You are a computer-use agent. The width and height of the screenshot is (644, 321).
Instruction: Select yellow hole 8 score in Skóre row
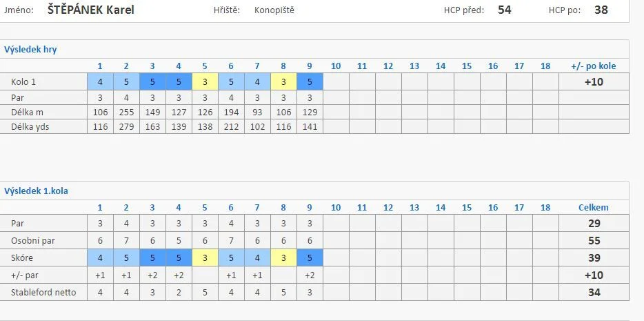click(x=283, y=257)
